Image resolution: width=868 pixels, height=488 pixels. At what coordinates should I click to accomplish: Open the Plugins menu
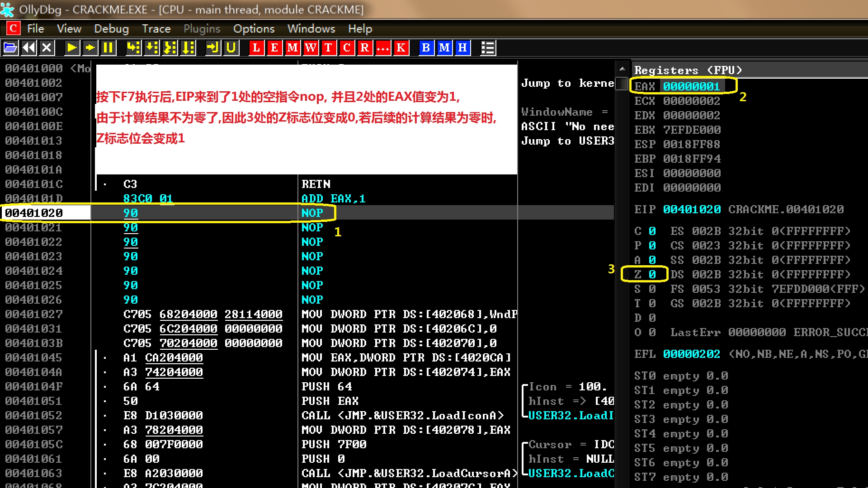coord(202,29)
